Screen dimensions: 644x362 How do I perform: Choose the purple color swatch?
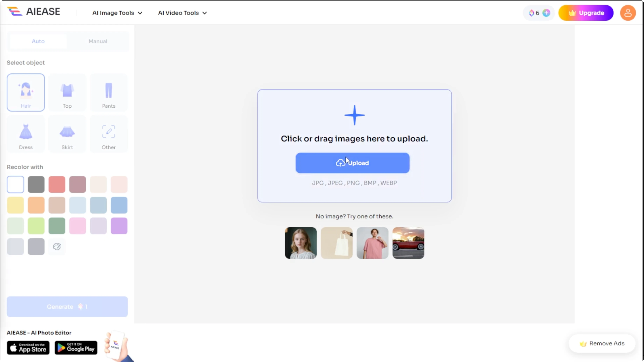click(119, 226)
